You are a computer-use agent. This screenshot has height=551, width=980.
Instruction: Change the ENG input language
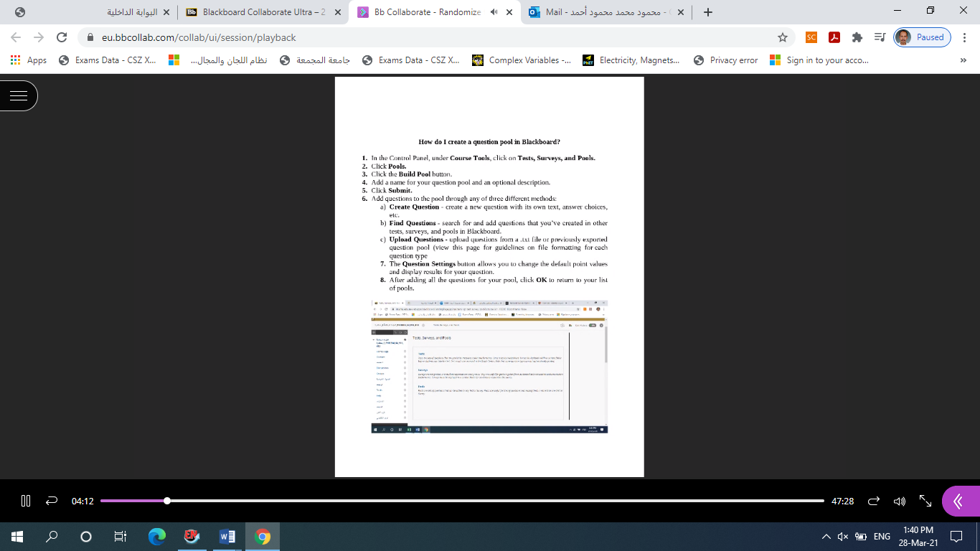[882, 537]
